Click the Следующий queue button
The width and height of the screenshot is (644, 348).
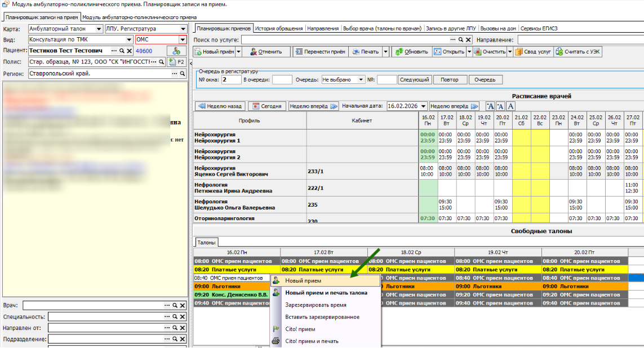(414, 80)
